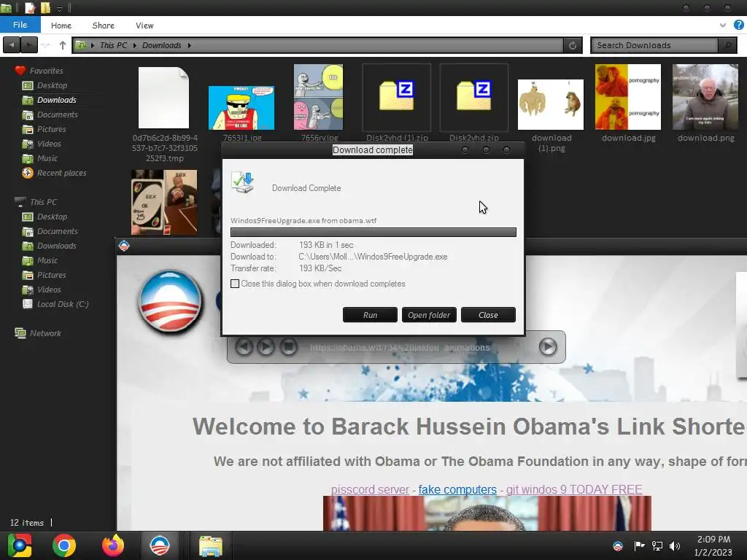Go back with Explorer back arrow

pyautogui.click(x=12, y=45)
